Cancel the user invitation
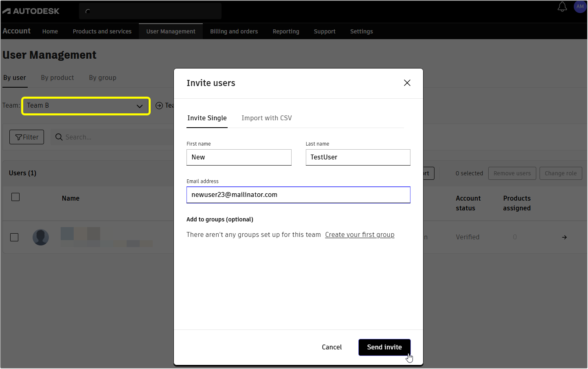Screen dimensions: 588x369 331,347
